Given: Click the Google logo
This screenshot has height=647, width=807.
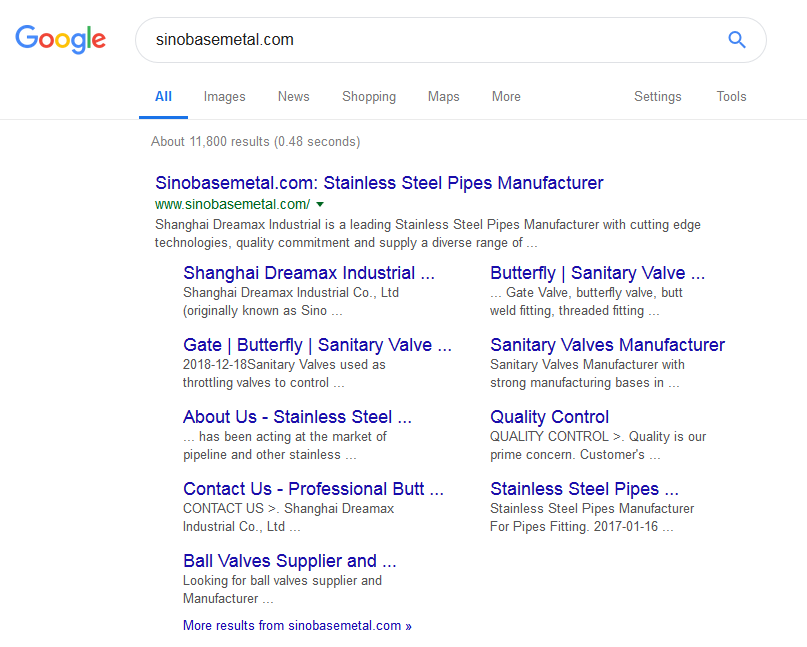Looking at the screenshot, I should click(x=61, y=40).
